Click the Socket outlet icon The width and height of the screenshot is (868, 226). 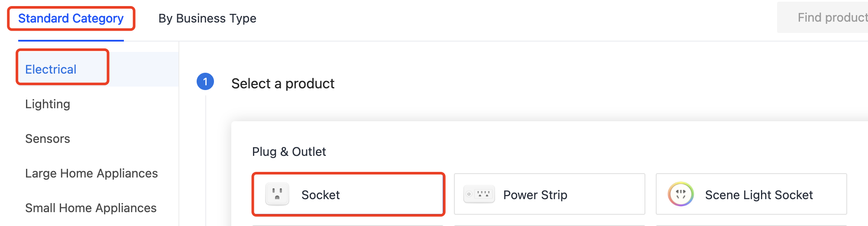point(277,194)
